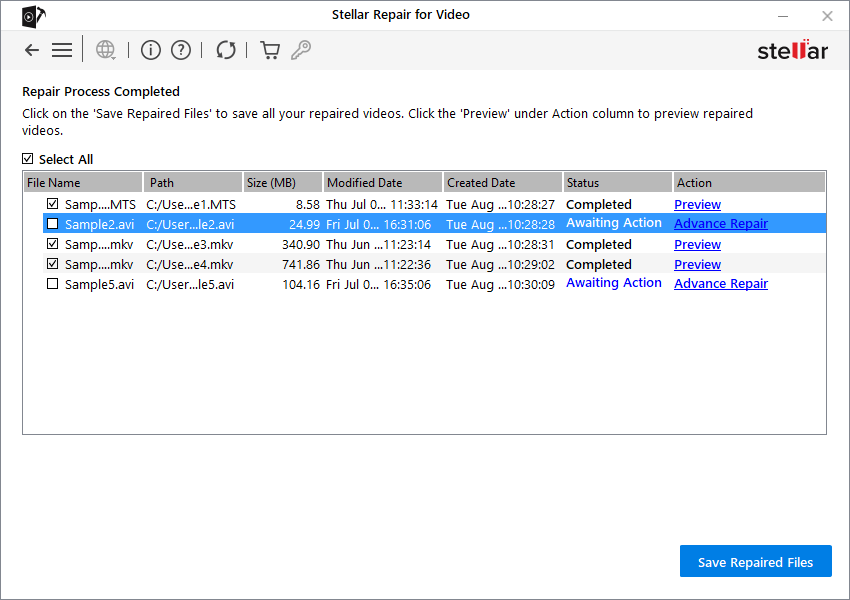Viewport: 850px width, 600px height.
Task: Open the hamburger menu
Action: click(62, 50)
